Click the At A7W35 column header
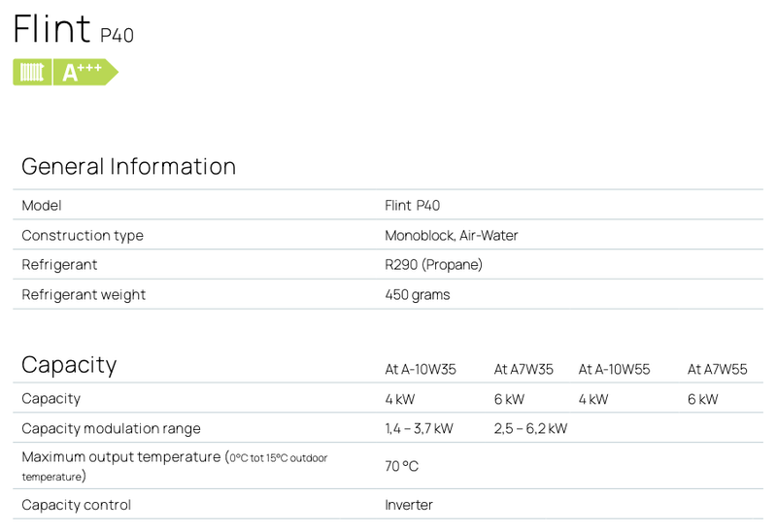The image size is (777, 532). [524, 369]
